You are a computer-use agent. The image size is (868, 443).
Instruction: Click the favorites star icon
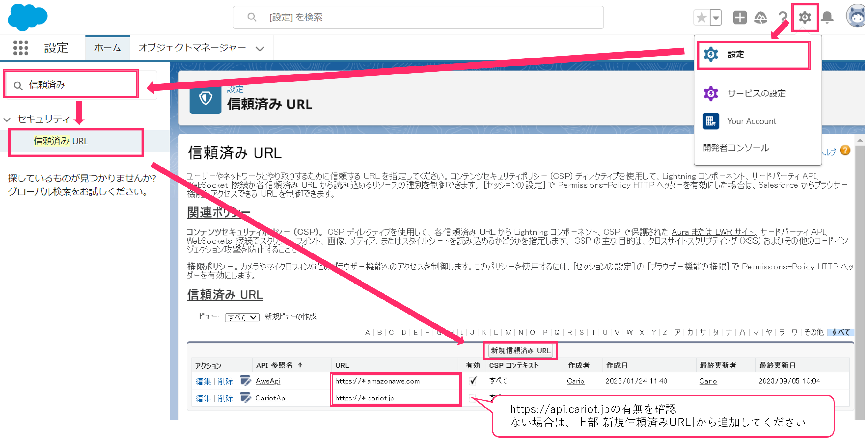701,18
